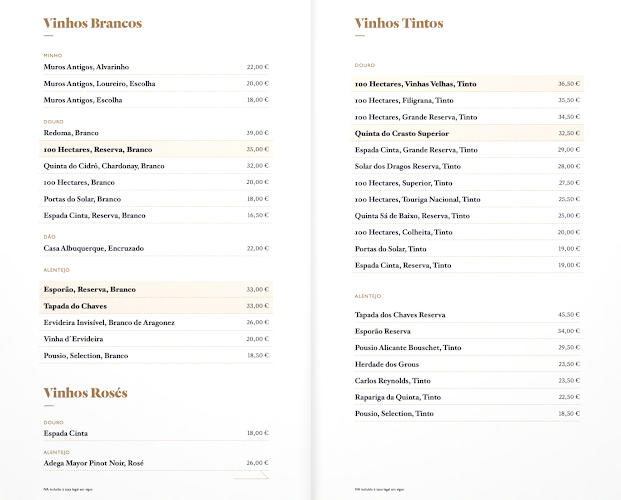Click Alentejo label under Vinhos Tintos
The image size is (621, 500).
coord(368,297)
